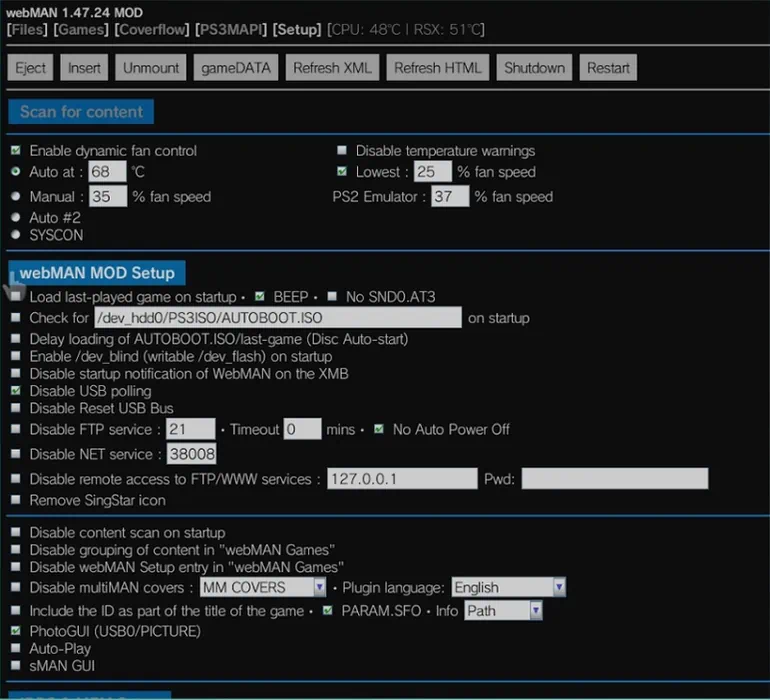Toggle the PARAM.SFO checkbox
The height and width of the screenshot is (700, 770).
[x=328, y=611]
